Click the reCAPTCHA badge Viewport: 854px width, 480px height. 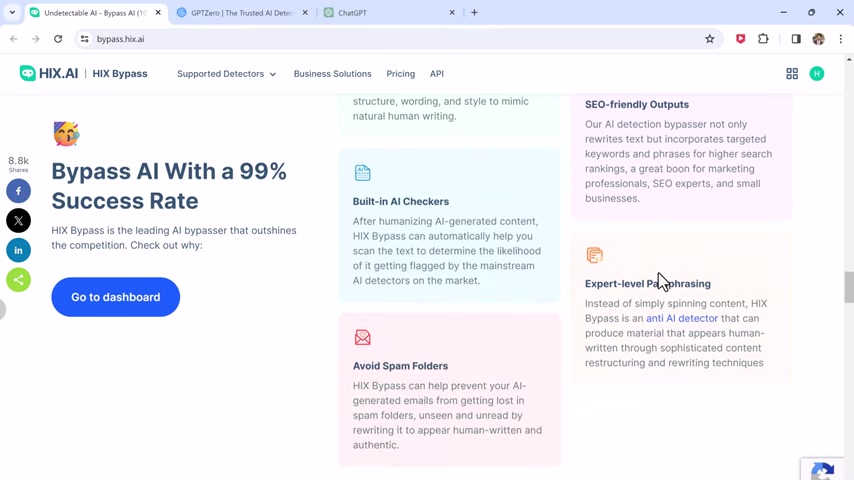[x=824, y=470]
